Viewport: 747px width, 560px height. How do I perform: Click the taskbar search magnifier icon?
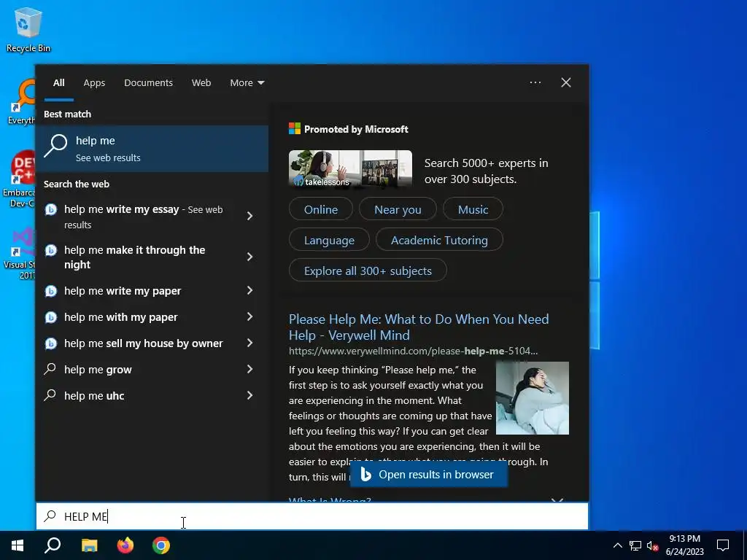pyautogui.click(x=53, y=545)
